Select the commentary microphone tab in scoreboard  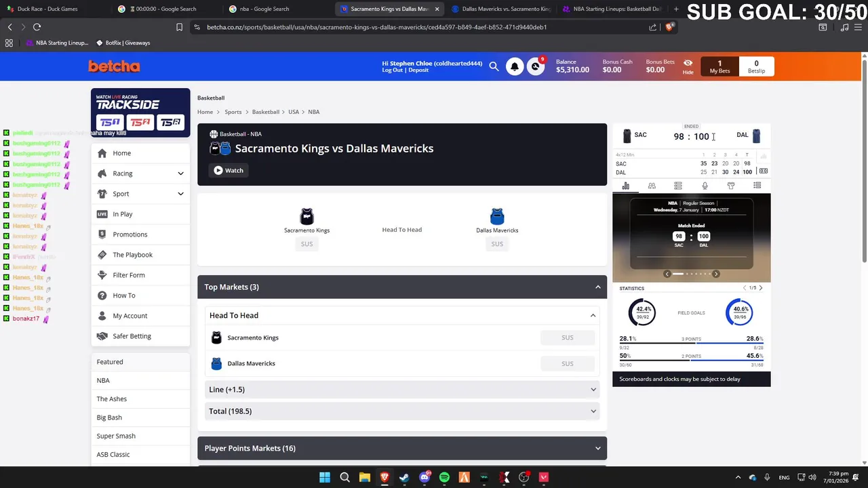click(705, 186)
